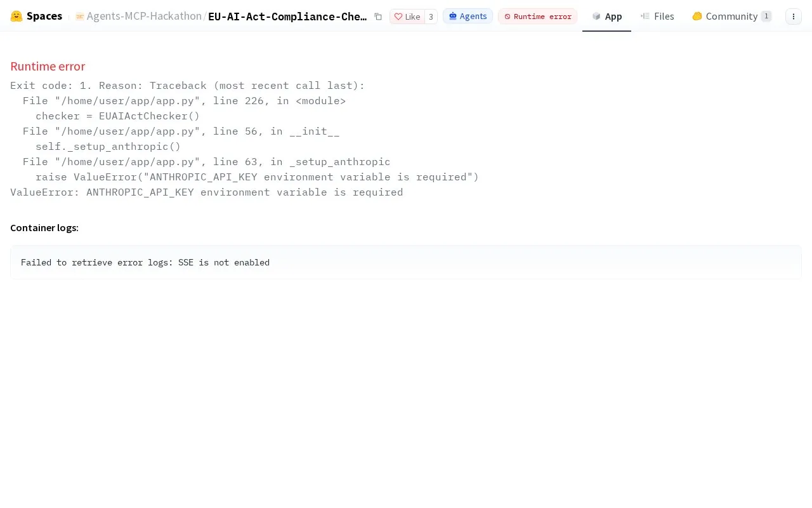Click the Spaces home link text
The width and height of the screenshot is (812, 508).
[x=44, y=17]
